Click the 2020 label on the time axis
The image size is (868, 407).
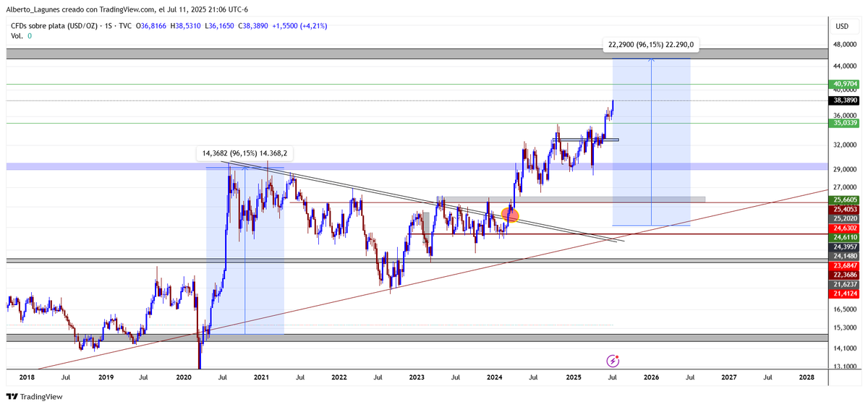(184, 377)
